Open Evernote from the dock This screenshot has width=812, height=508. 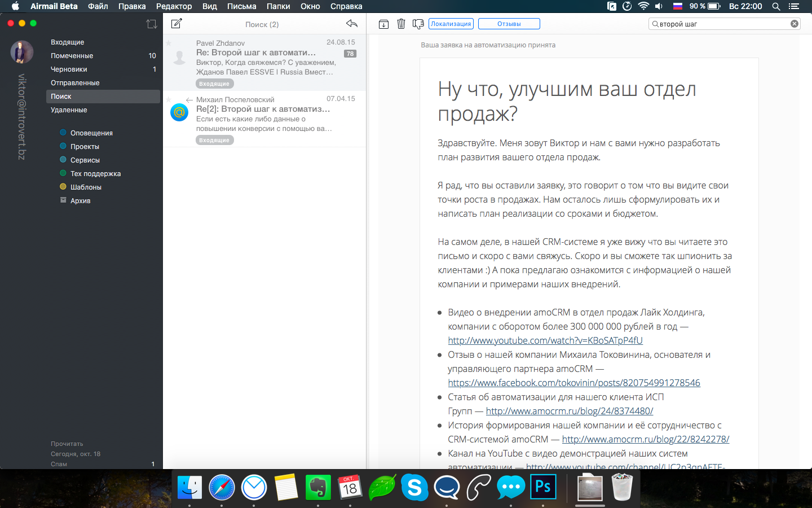[318, 487]
